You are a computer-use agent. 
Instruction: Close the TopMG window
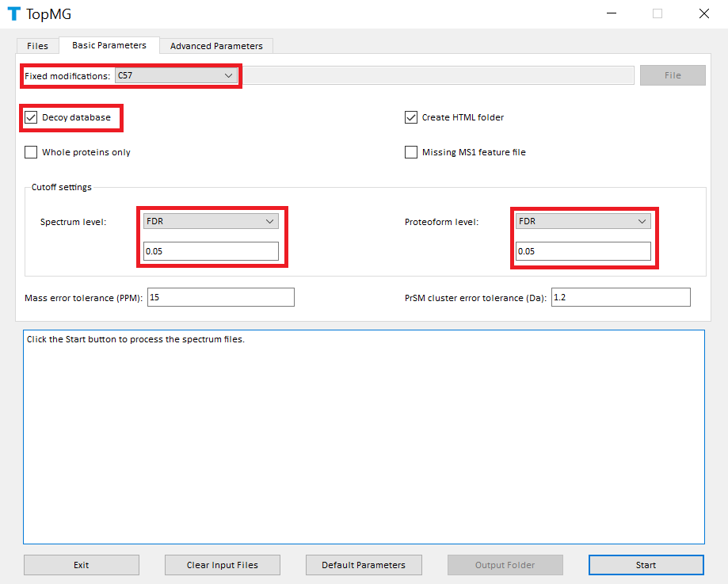pos(703,13)
